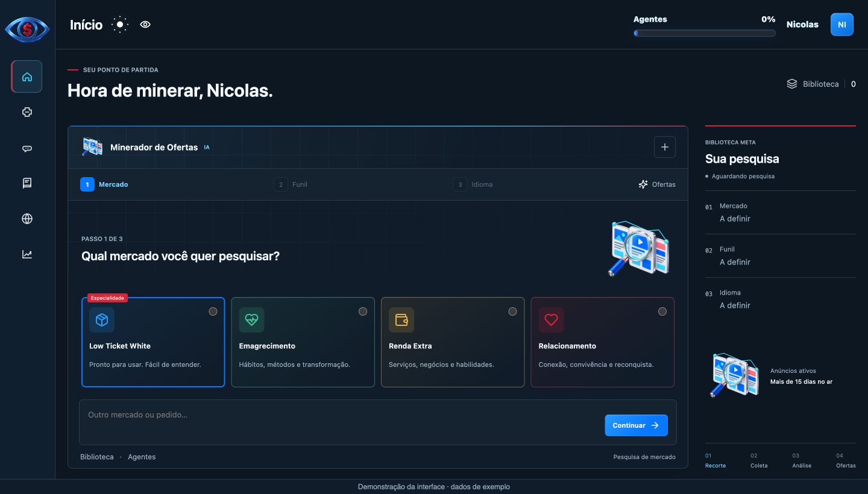868x494 pixels.
Task: Click the Ofertas stage 04
Action: [846, 461]
